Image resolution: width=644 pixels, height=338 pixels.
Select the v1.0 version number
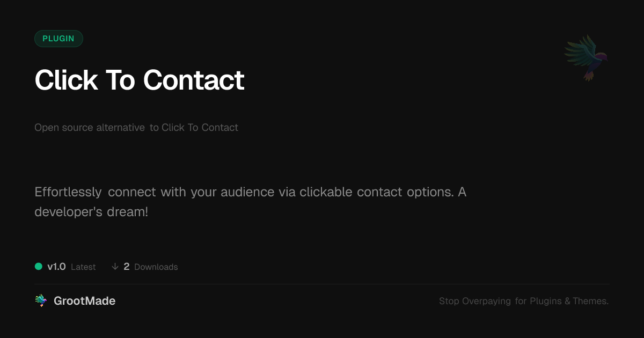[x=56, y=267]
